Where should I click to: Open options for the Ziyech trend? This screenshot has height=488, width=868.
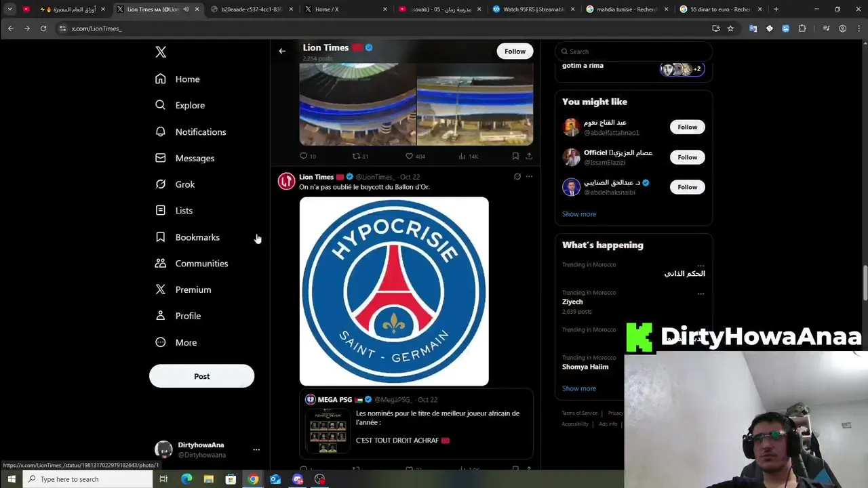[x=701, y=293]
